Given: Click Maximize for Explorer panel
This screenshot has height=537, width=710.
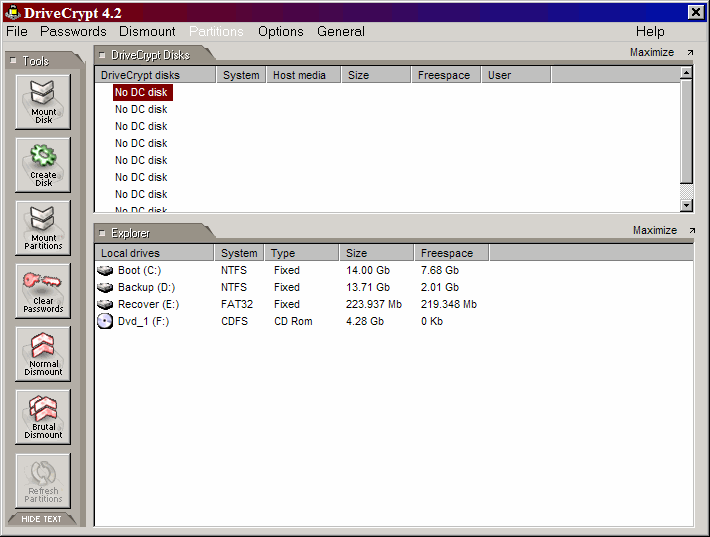Looking at the screenshot, I should [x=655, y=230].
